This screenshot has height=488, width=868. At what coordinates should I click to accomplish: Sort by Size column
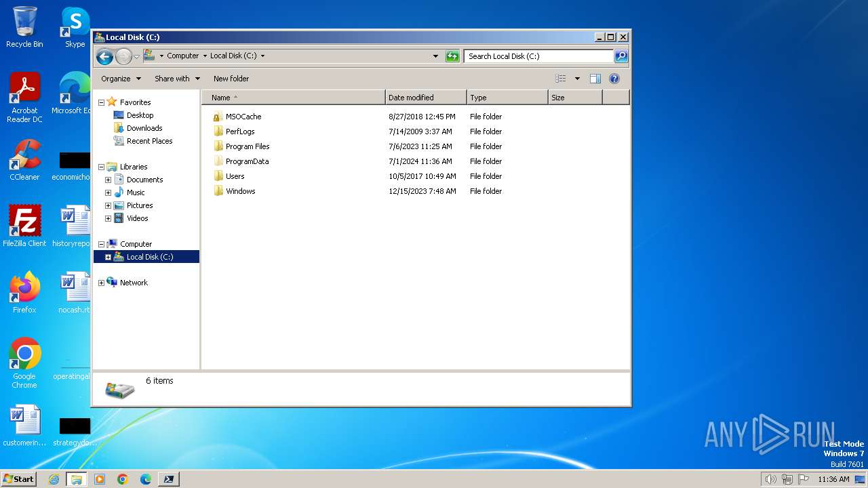(575, 98)
